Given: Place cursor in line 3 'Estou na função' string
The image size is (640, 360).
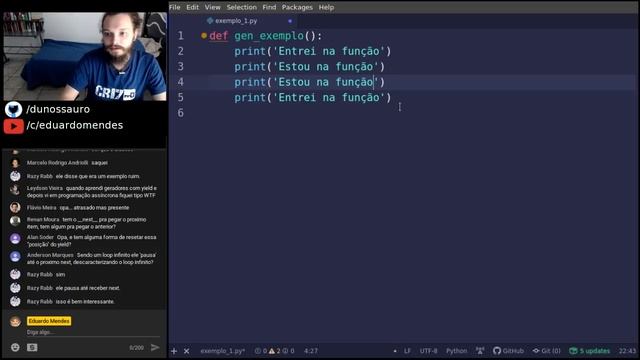Looking at the screenshot, I should click(326, 67).
